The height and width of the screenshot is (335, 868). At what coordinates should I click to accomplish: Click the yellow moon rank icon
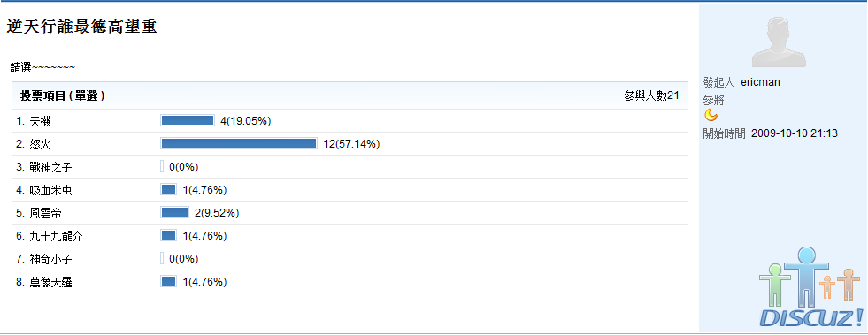[711, 115]
